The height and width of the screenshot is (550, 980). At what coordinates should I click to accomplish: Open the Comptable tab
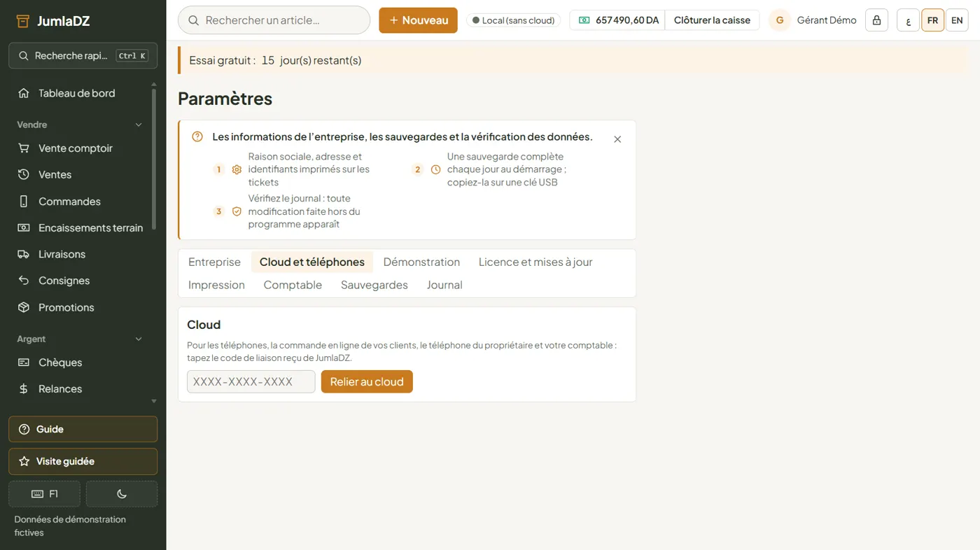coord(293,285)
